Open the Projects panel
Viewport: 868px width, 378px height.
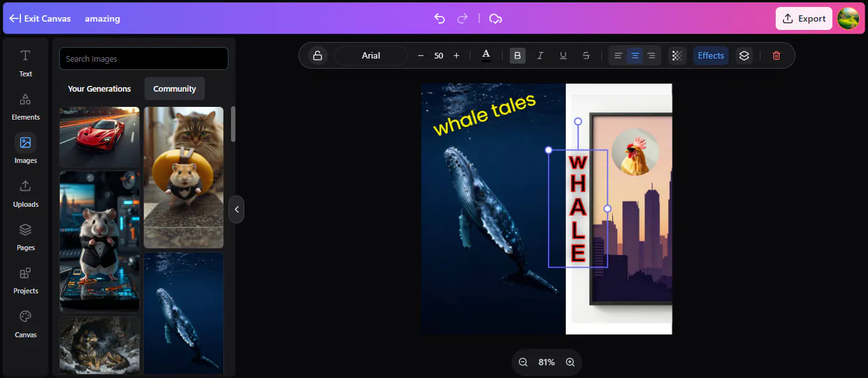(25, 280)
